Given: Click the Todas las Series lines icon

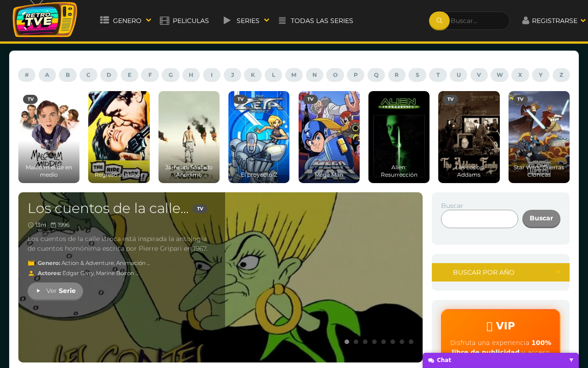Looking at the screenshot, I should coord(282,21).
